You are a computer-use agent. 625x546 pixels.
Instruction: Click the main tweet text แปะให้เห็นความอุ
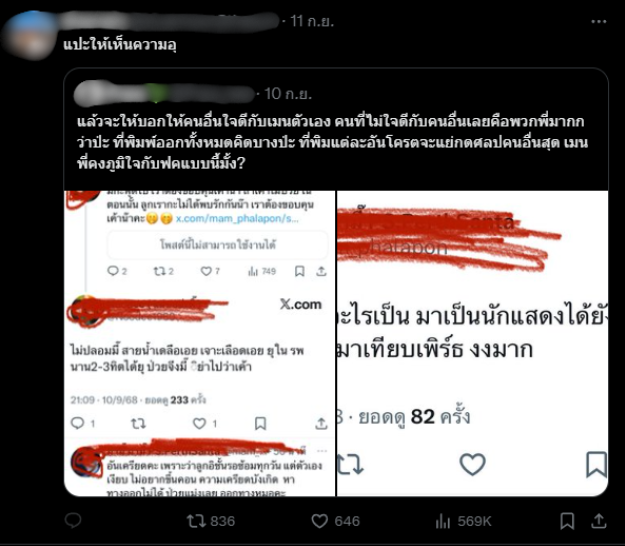click(120, 45)
